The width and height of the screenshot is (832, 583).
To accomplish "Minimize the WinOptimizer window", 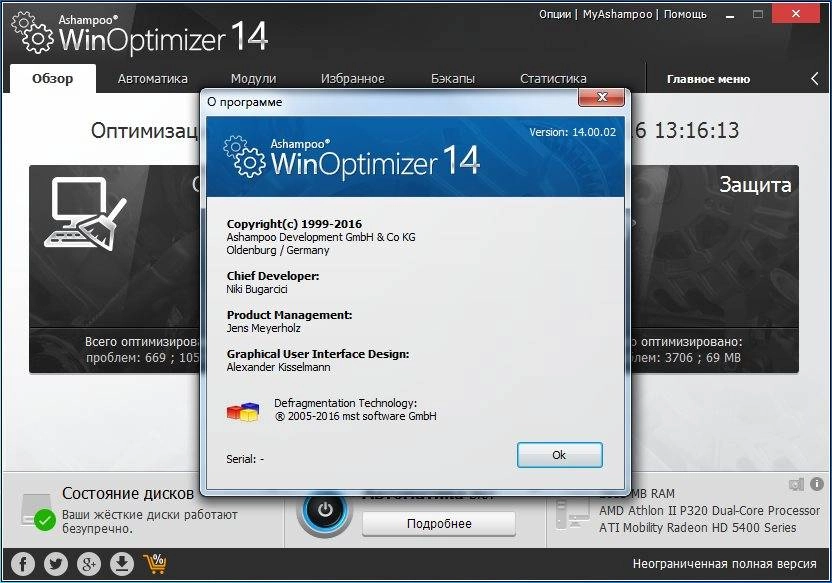I will click(x=730, y=15).
